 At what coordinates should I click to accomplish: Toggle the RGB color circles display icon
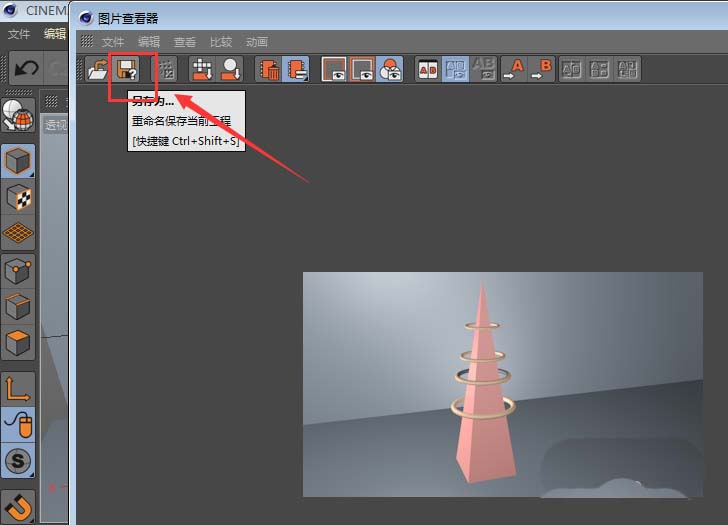(x=390, y=69)
